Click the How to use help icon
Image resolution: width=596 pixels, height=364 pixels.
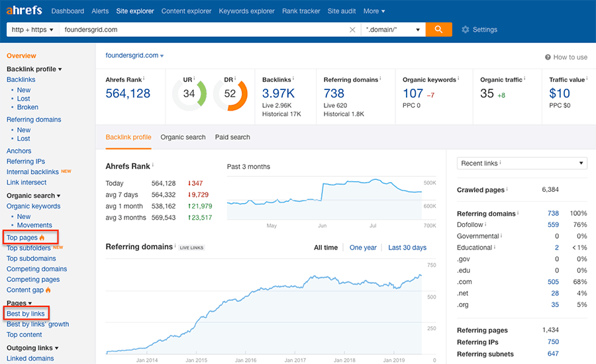click(548, 57)
